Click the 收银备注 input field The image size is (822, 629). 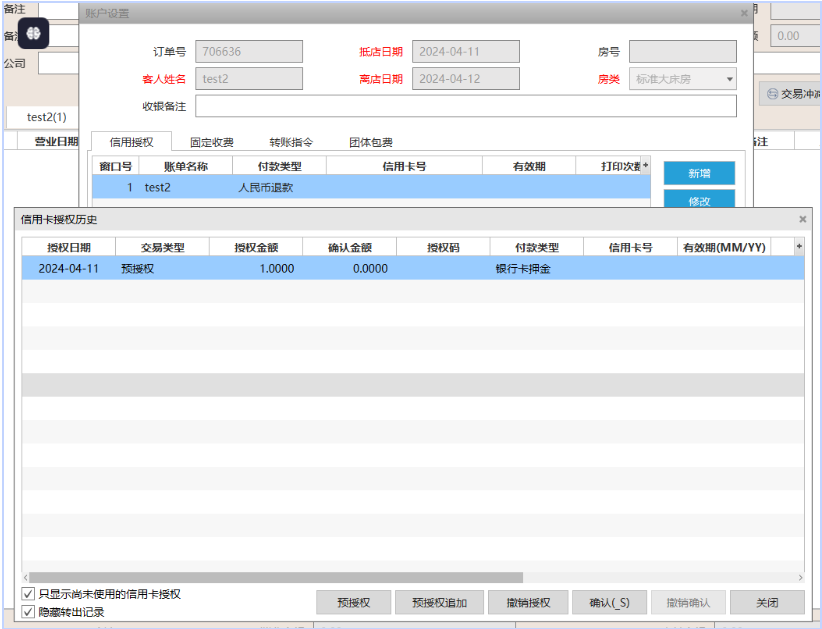pyautogui.click(x=465, y=106)
